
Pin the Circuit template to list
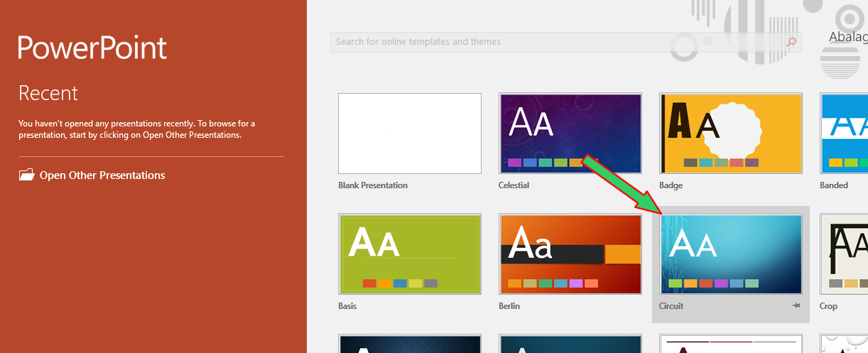[796, 305]
